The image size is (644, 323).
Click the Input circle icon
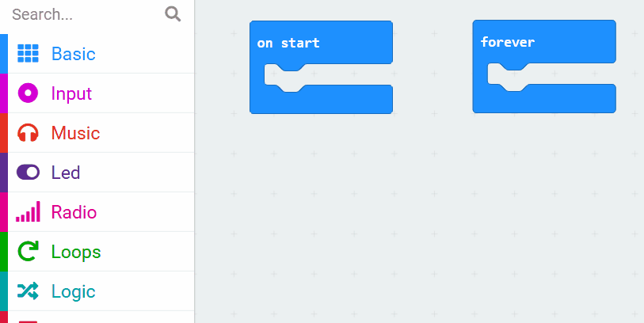[x=28, y=93]
